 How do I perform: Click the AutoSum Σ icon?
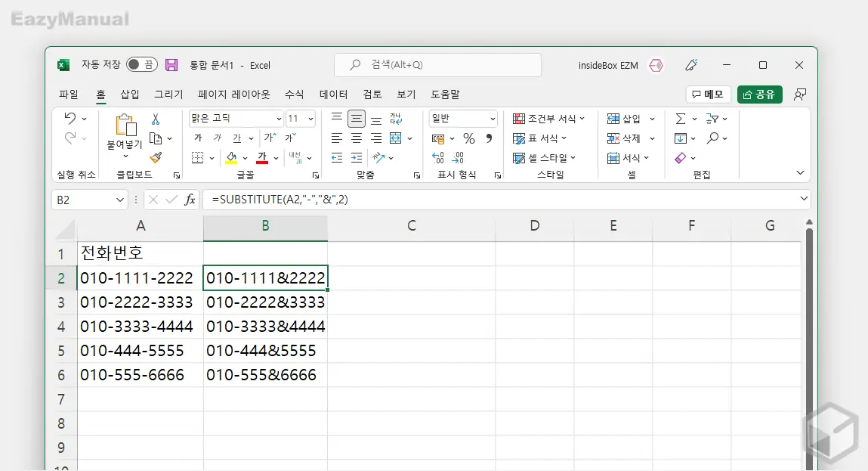click(680, 118)
